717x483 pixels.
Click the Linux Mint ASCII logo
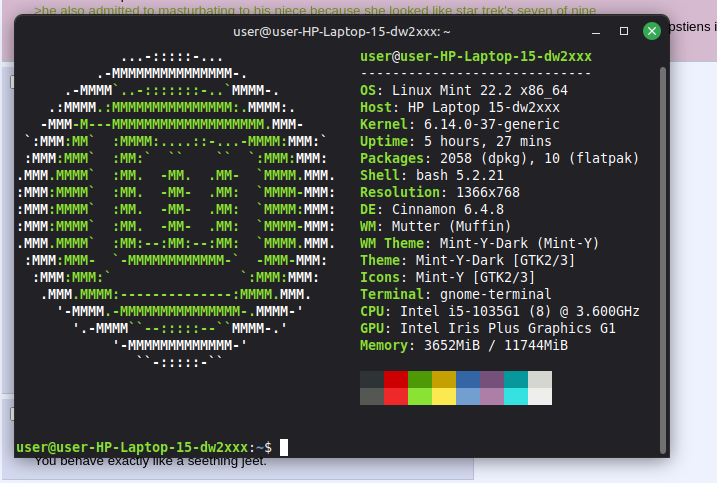point(175,210)
